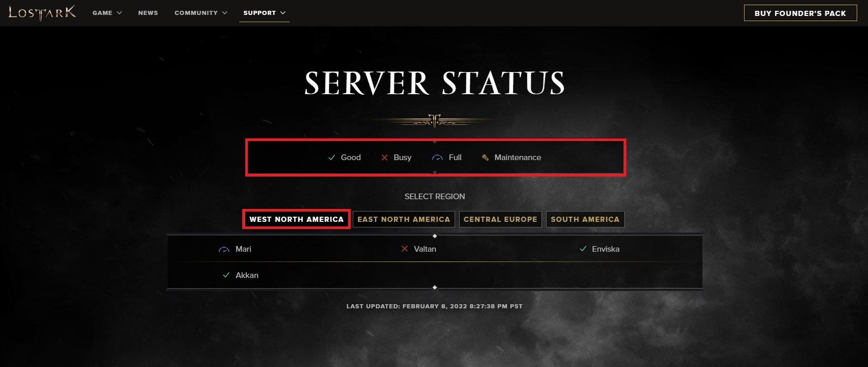The image size is (868, 367).
Task: Click the Mari server name
Action: pyautogui.click(x=243, y=249)
